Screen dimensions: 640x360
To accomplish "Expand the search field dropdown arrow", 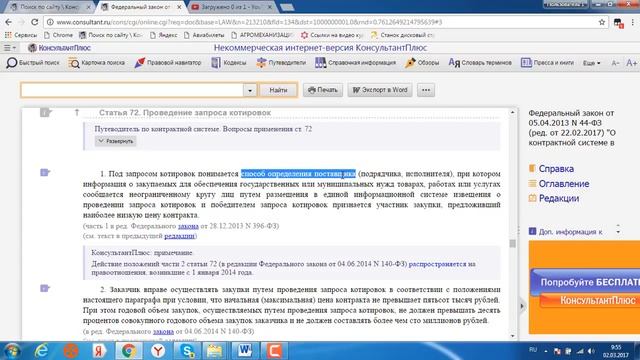I will click(250, 90).
